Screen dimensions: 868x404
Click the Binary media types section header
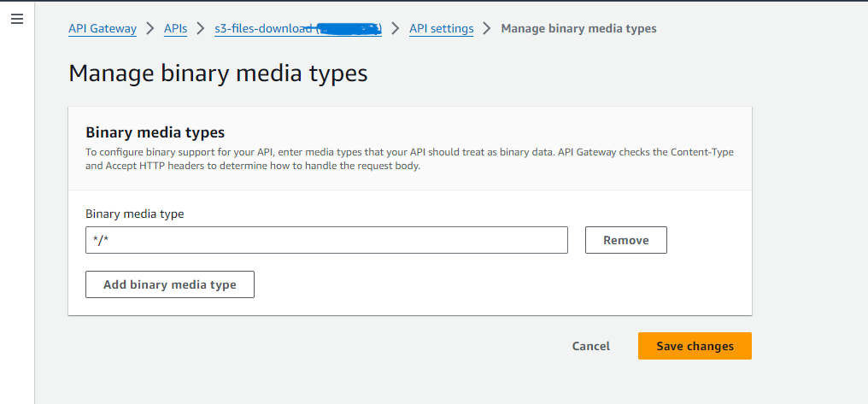155,132
